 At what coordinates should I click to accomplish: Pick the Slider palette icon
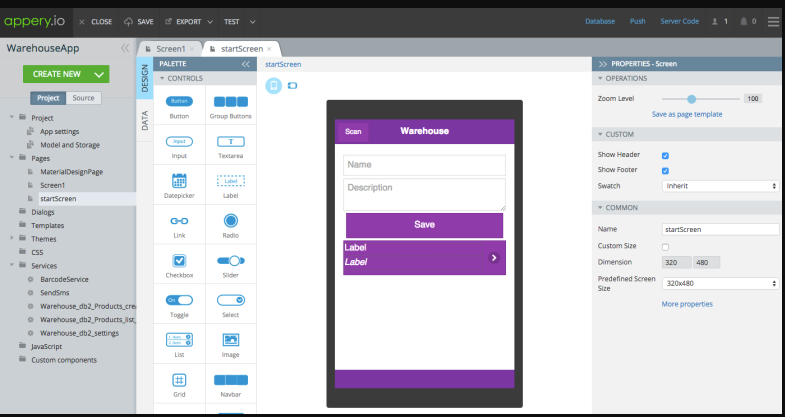231,260
